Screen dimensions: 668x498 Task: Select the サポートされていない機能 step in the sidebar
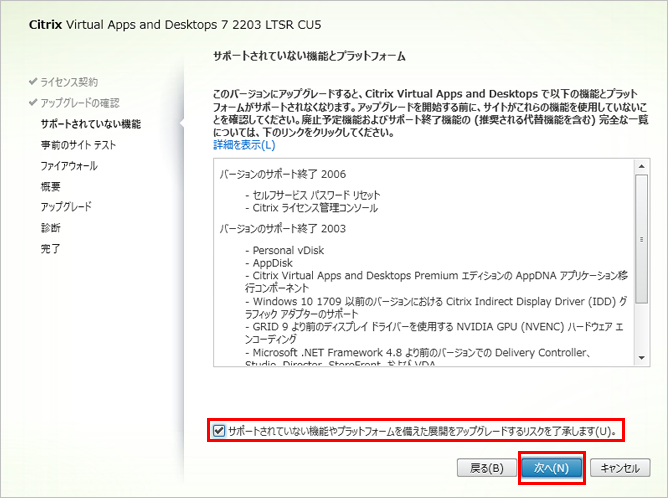coord(91,124)
